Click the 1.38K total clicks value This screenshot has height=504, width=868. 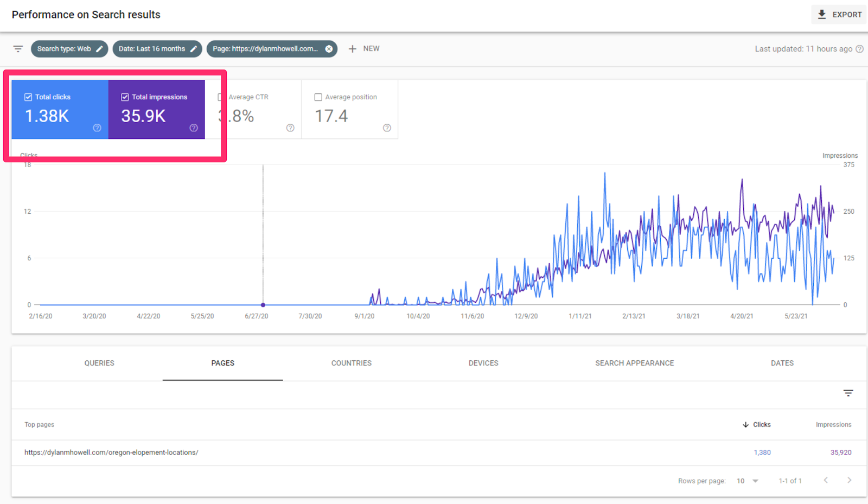(x=47, y=116)
